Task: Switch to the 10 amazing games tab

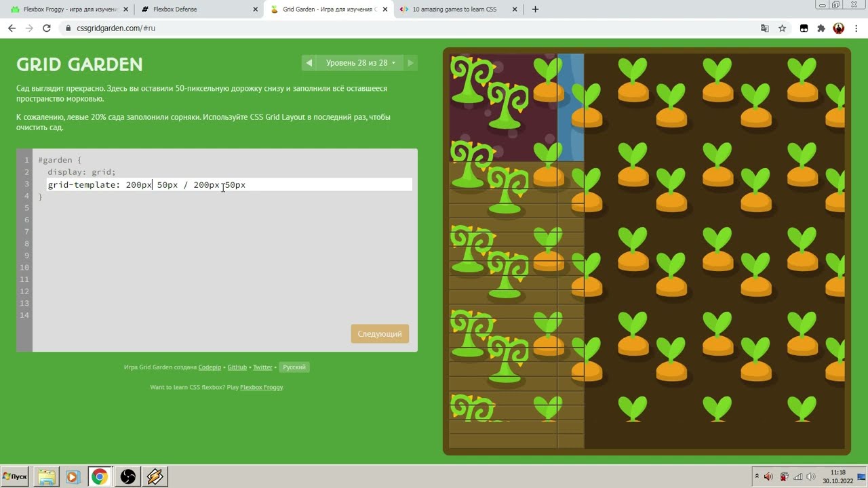Action: point(456,9)
